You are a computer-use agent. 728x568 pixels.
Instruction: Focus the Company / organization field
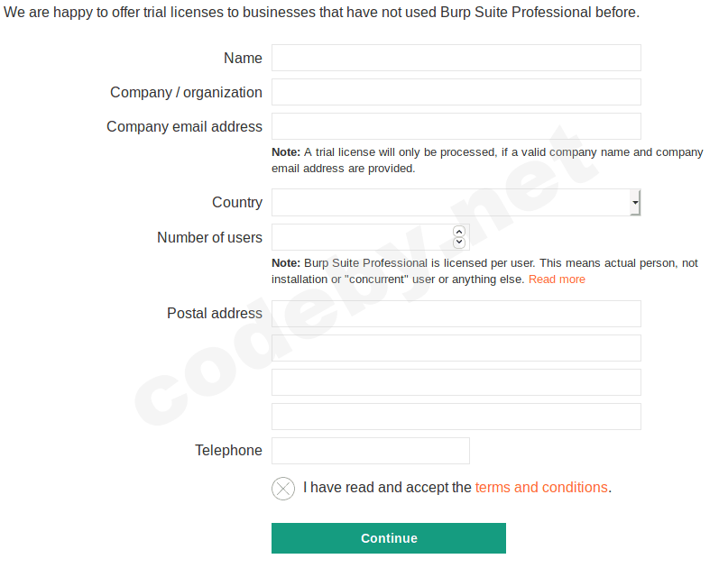click(x=456, y=92)
